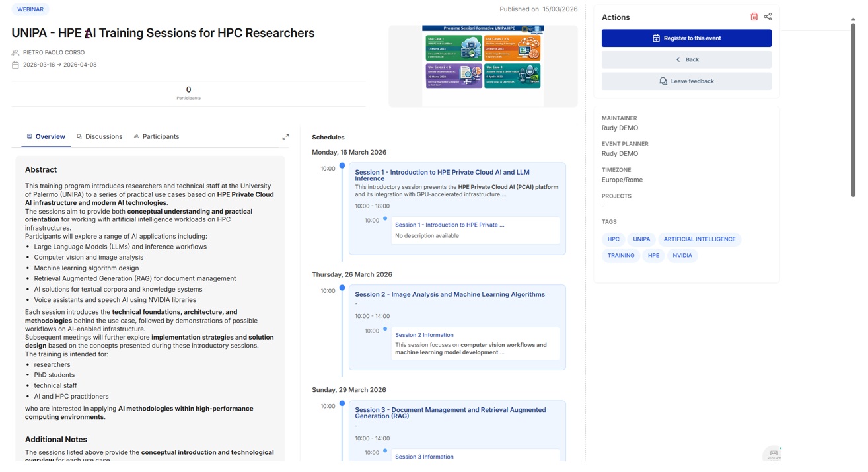Select the HPC tag
The height and width of the screenshot is (472, 868).
pyautogui.click(x=613, y=239)
